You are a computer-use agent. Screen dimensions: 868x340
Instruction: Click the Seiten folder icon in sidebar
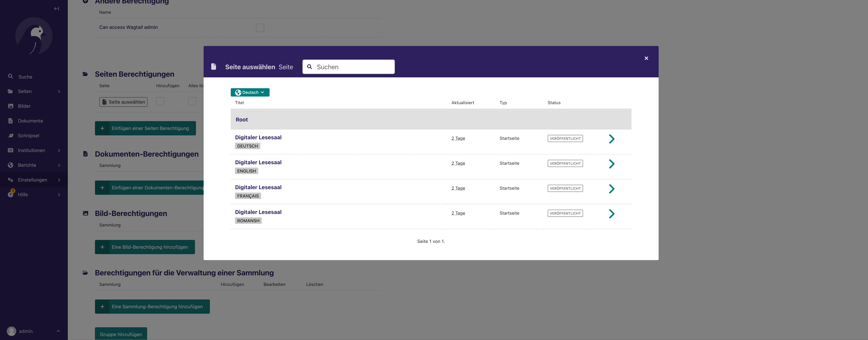tap(11, 91)
